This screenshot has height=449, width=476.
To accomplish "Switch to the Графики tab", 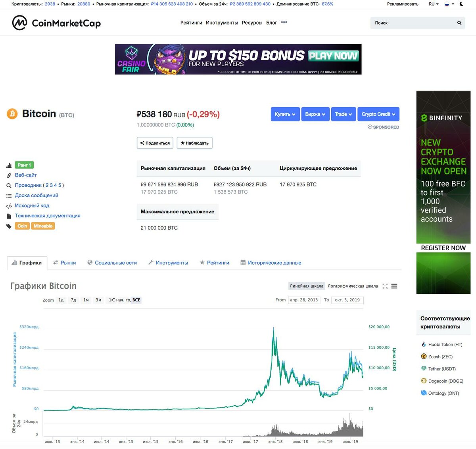I will (x=27, y=263).
